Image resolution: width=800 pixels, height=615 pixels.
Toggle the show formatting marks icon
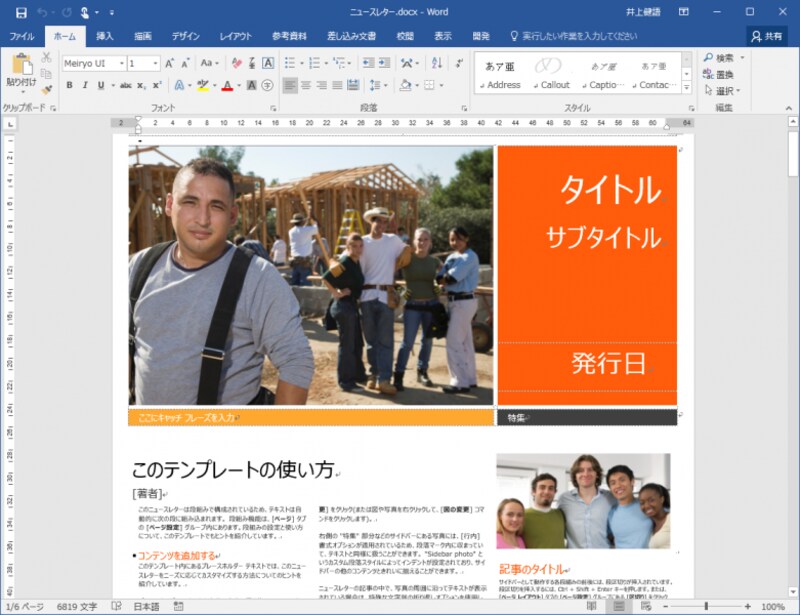click(459, 63)
